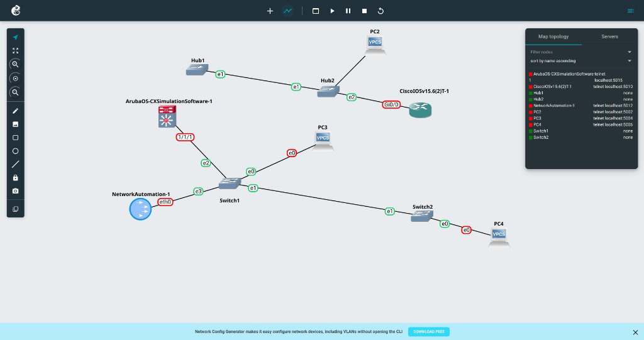
Task: Click the GNS3 logo icon
Action: (x=16, y=11)
